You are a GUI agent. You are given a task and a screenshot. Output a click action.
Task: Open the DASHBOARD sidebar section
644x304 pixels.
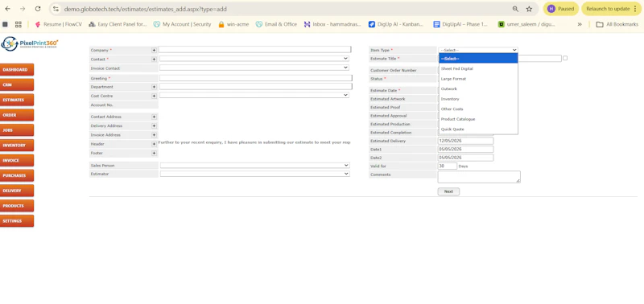click(x=17, y=70)
